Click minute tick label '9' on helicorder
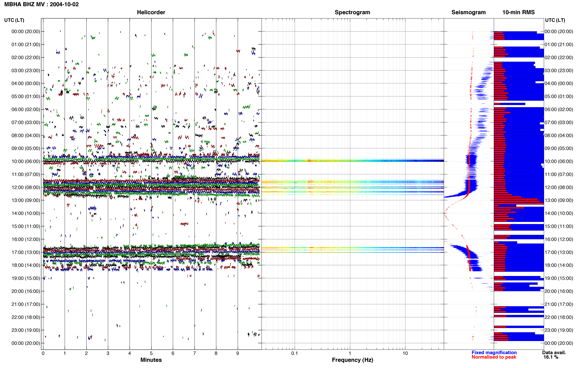588x368 pixels. coord(238,353)
